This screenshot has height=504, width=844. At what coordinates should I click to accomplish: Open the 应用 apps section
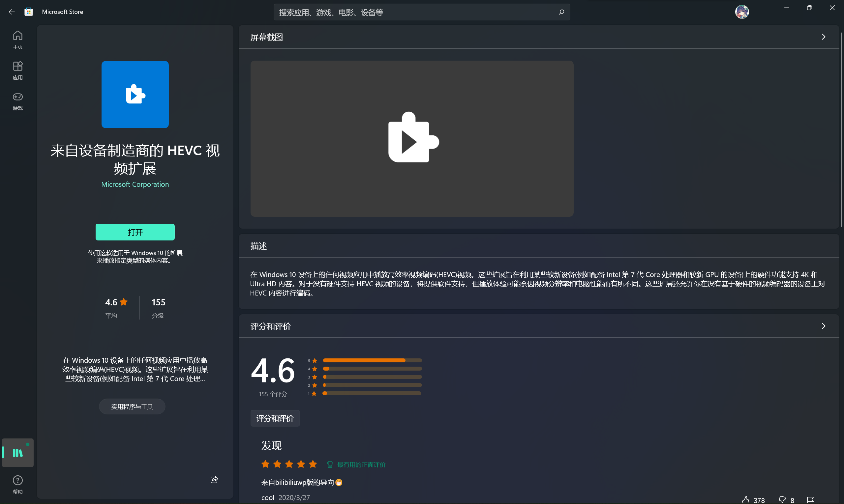point(18,70)
